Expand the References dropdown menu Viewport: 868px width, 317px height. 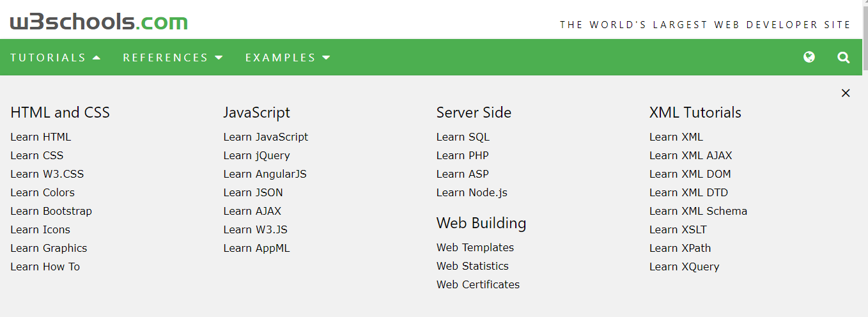(x=173, y=58)
